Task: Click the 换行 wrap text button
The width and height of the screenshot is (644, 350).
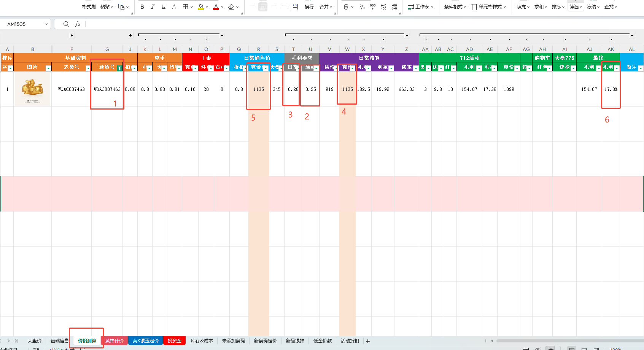Action: click(309, 7)
